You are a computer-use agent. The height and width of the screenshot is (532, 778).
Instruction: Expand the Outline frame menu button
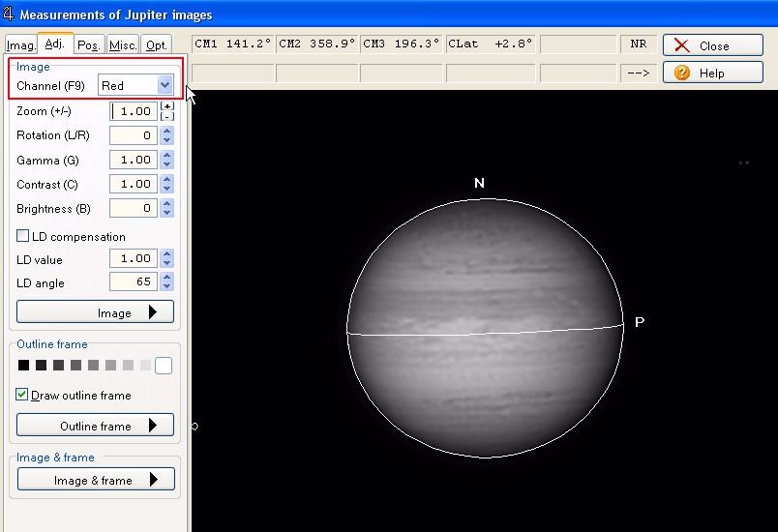[x=95, y=426]
